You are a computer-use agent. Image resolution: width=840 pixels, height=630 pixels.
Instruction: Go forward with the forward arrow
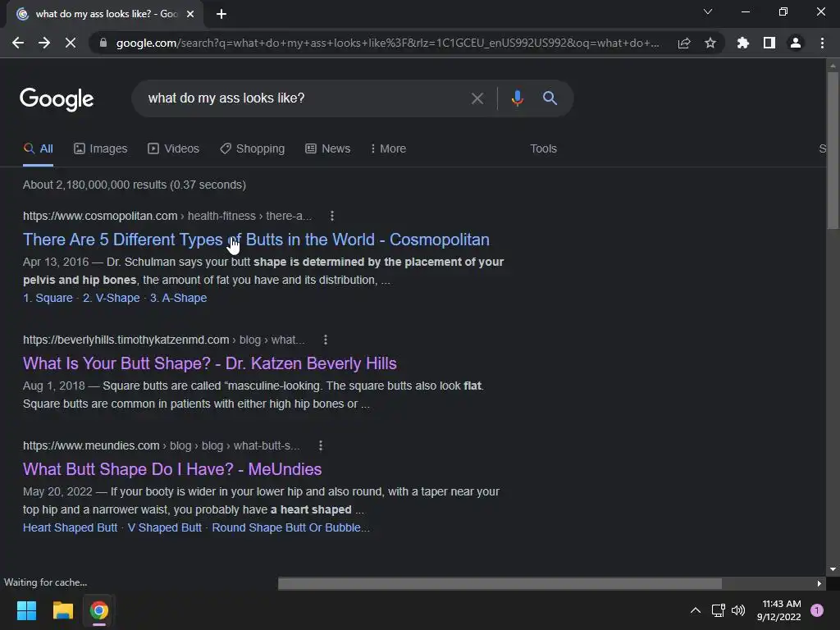pyautogui.click(x=44, y=43)
